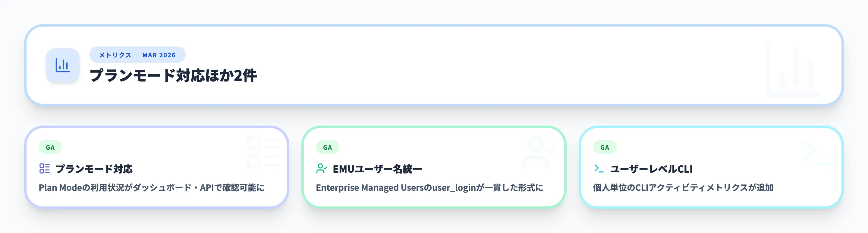Click the メトリクス — MAR 2026 badge

point(137,55)
